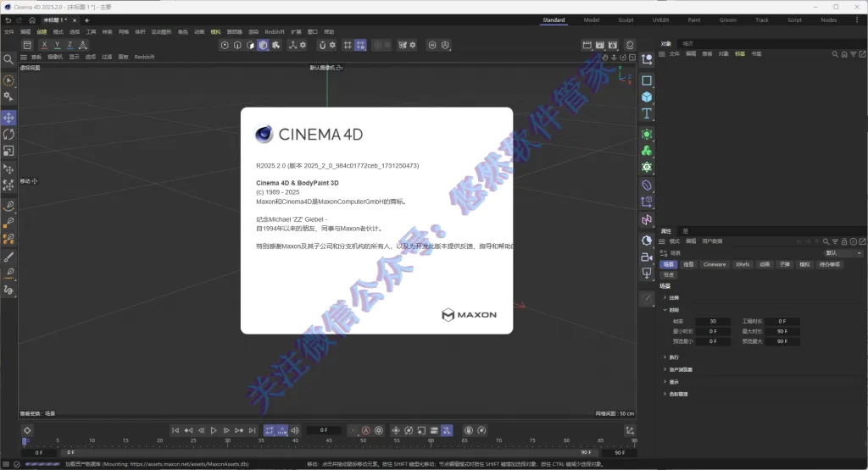The image size is (868, 470).
Task: Add a new project tab with plus
Action: tap(87, 20)
